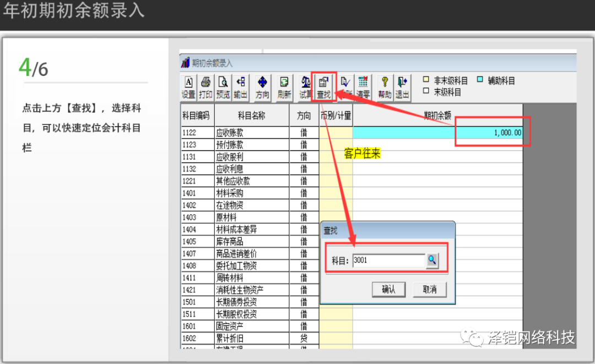Click the magnifier icon beside the 科目 field
595x364 pixels.
[x=432, y=260]
